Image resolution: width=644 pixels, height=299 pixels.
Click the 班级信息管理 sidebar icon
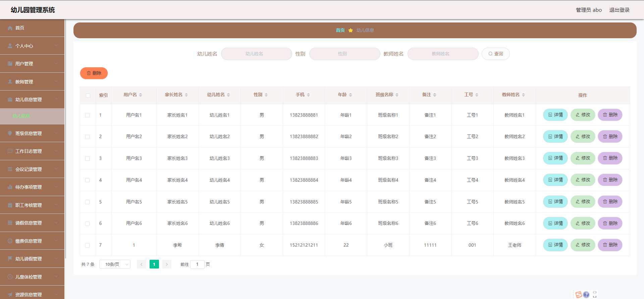coord(10,133)
